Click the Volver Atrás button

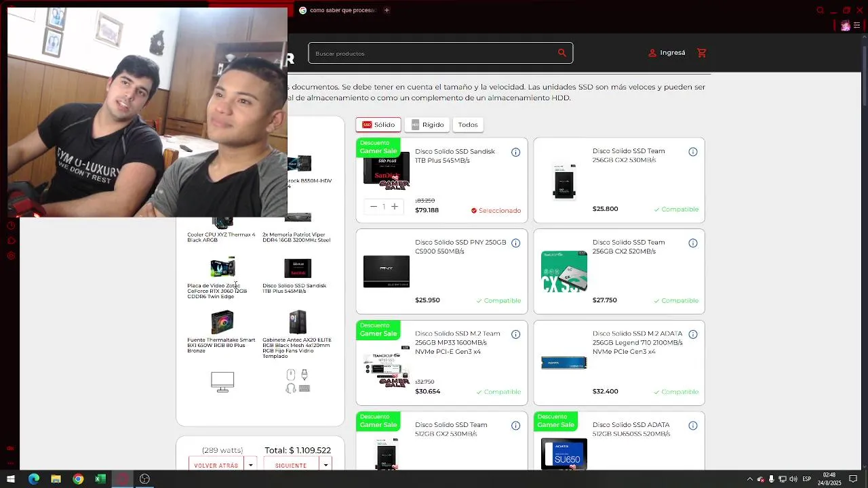pos(216,465)
